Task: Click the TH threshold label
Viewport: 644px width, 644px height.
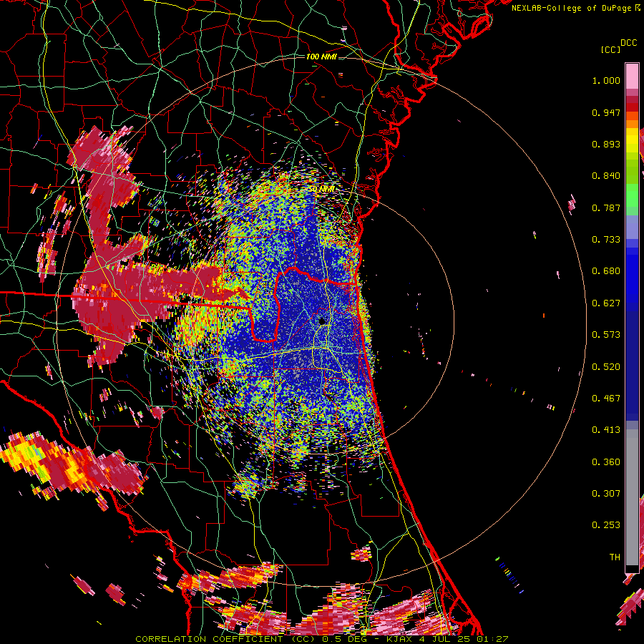Action: [615, 557]
